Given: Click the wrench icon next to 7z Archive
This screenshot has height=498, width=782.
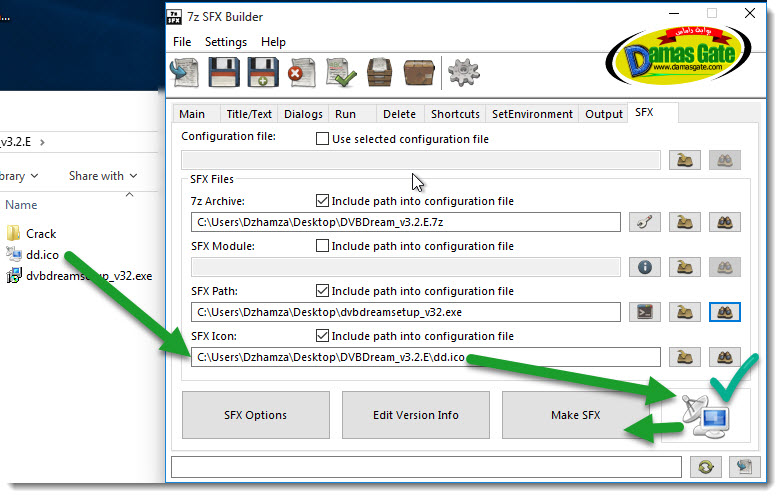Looking at the screenshot, I should tap(645, 222).
